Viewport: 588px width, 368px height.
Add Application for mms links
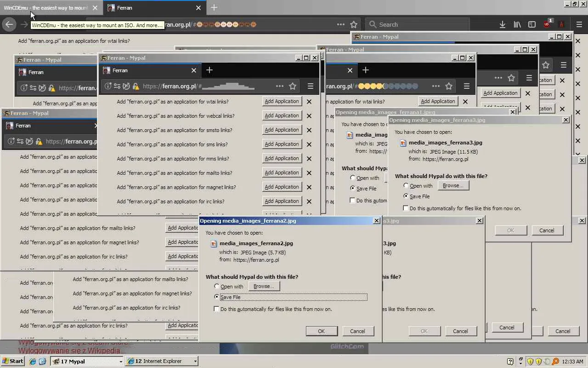click(282, 158)
